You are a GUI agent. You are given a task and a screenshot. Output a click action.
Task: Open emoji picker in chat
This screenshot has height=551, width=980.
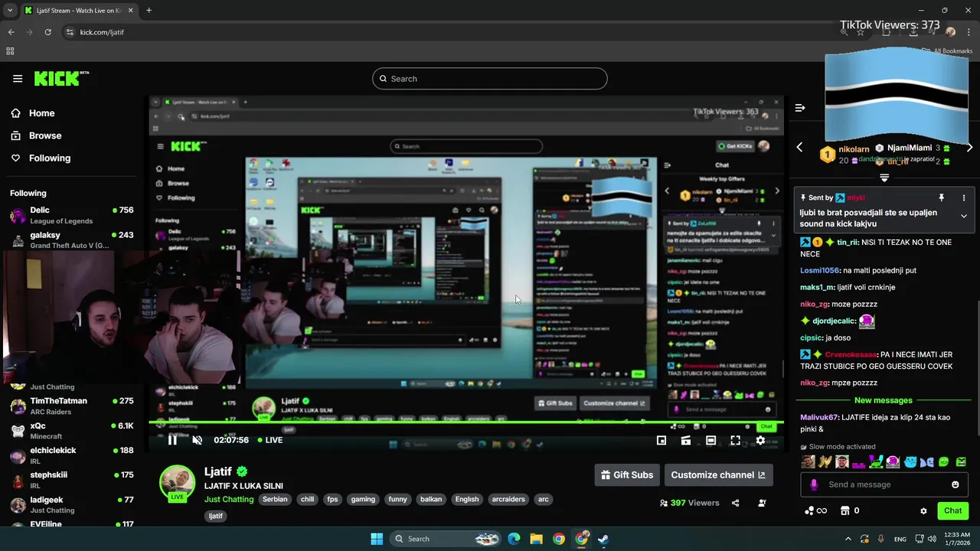click(955, 484)
